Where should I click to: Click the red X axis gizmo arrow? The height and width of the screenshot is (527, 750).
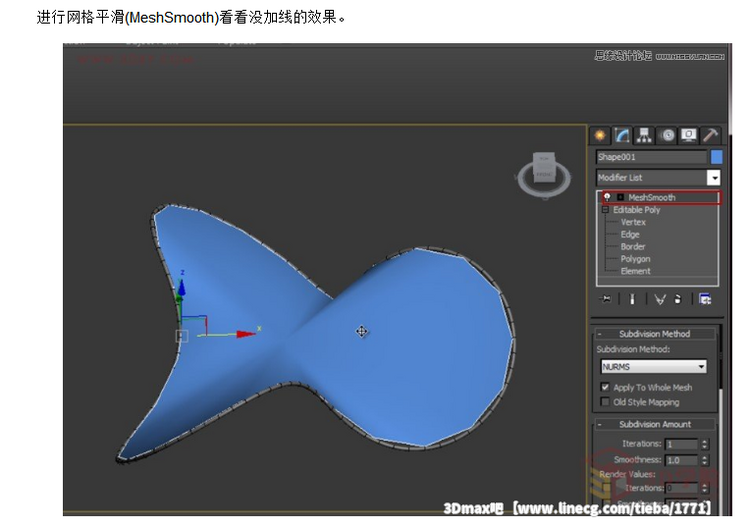tap(245, 334)
